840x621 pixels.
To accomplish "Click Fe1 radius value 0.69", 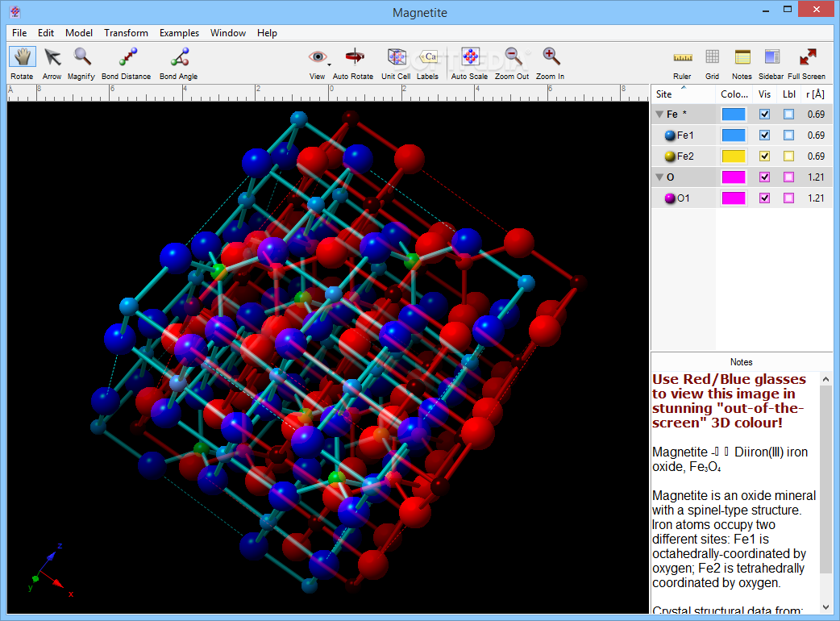I will click(x=816, y=135).
